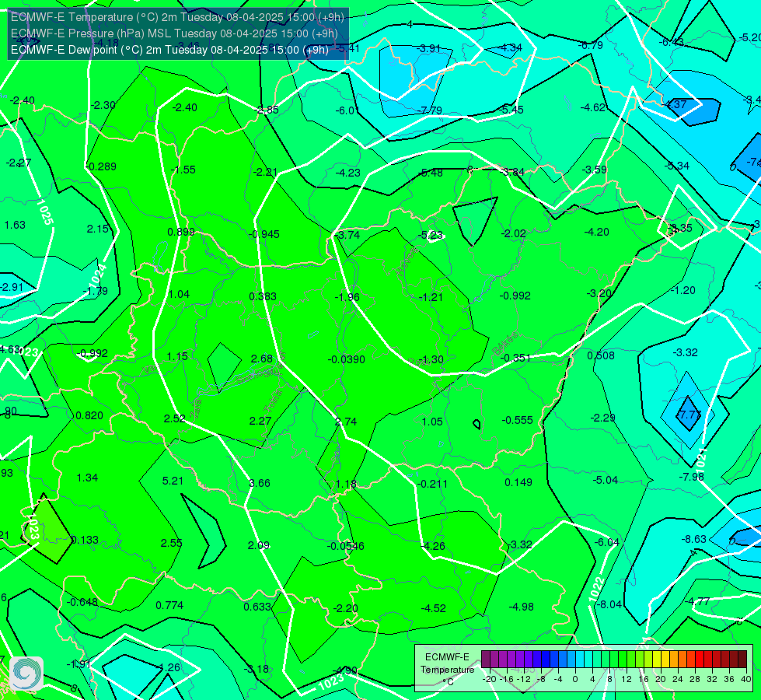Click the legend tick label '24'
Viewport: 761px width, 700px height.
678,679
